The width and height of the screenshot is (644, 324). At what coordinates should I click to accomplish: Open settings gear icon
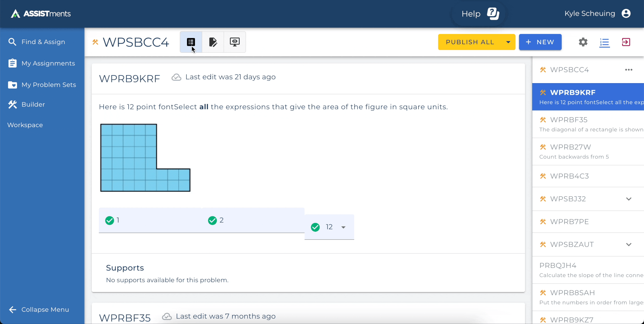[x=583, y=42]
